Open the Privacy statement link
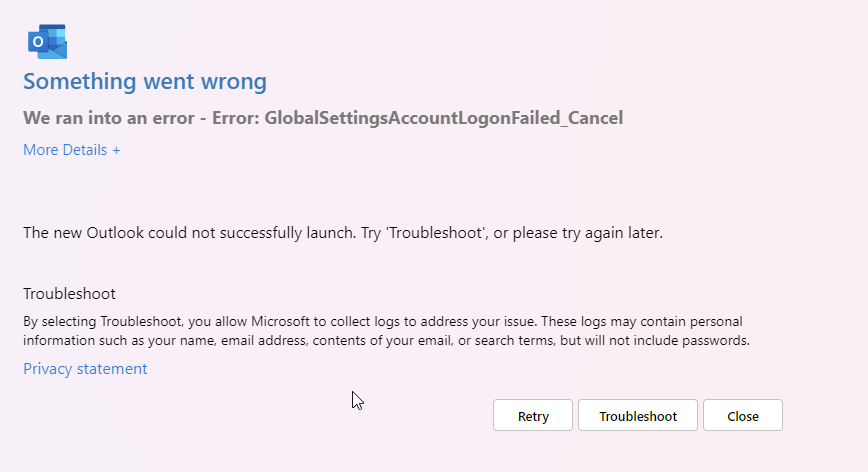 (85, 369)
